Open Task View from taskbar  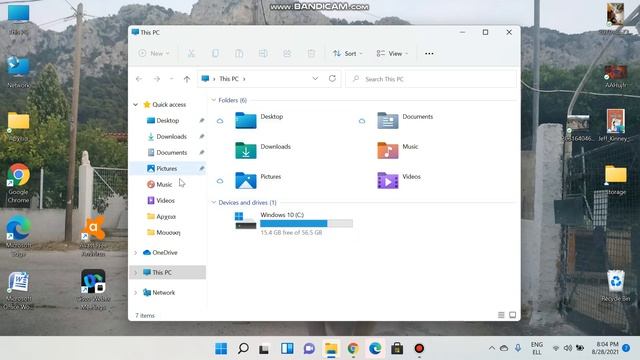264,349
